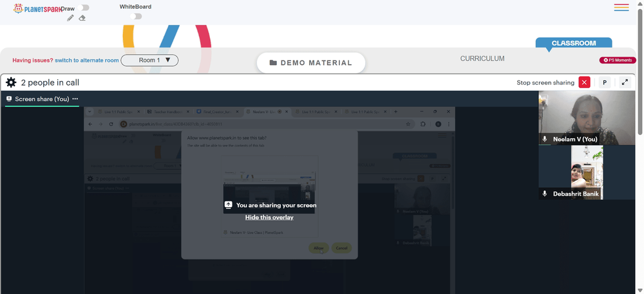Open the Room 1 dropdown
This screenshot has width=644, height=294.
click(x=149, y=60)
